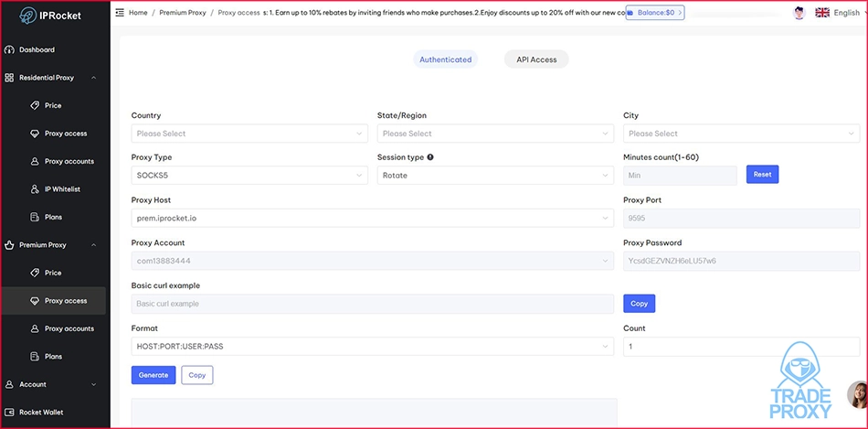
Task: Open the Format HOST:PORT:USER:PASS dropdown
Action: [373, 347]
